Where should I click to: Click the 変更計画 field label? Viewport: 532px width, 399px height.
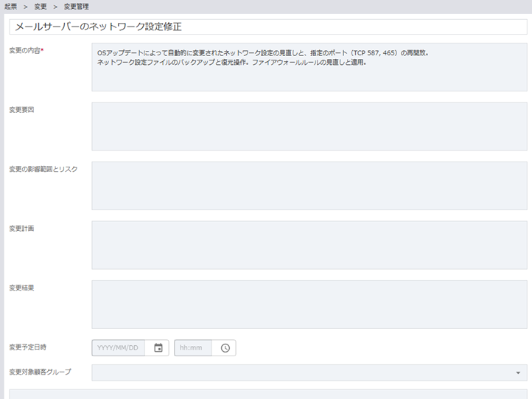tap(21, 229)
